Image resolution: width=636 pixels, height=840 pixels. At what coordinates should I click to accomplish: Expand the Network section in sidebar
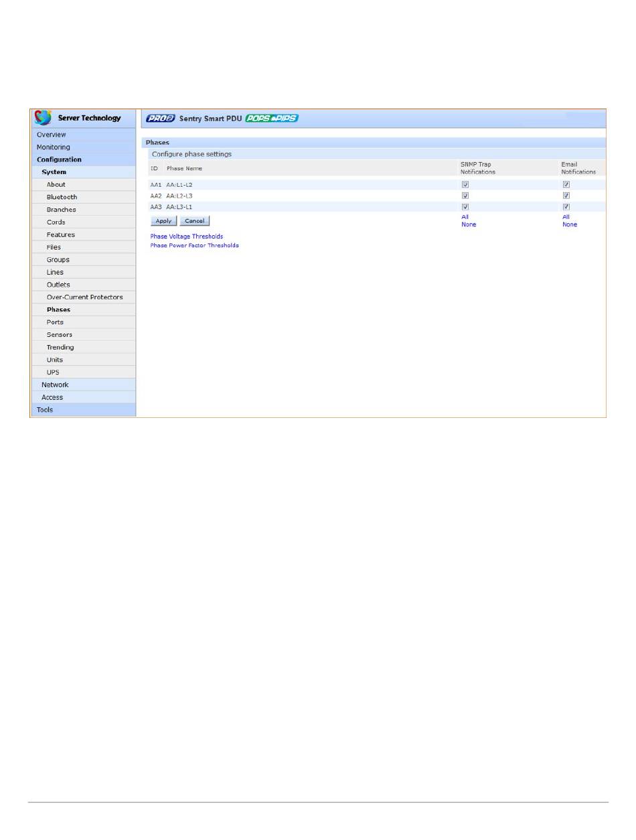pos(55,384)
